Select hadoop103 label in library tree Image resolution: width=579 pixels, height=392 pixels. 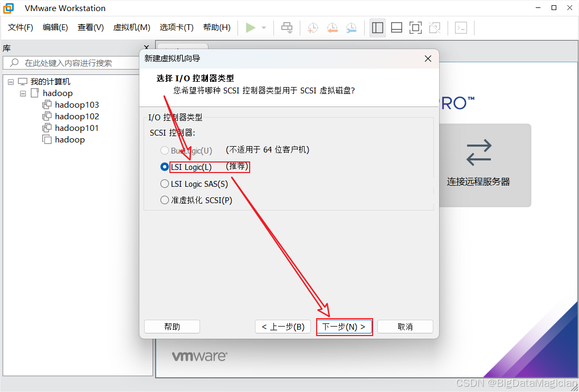pos(77,105)
